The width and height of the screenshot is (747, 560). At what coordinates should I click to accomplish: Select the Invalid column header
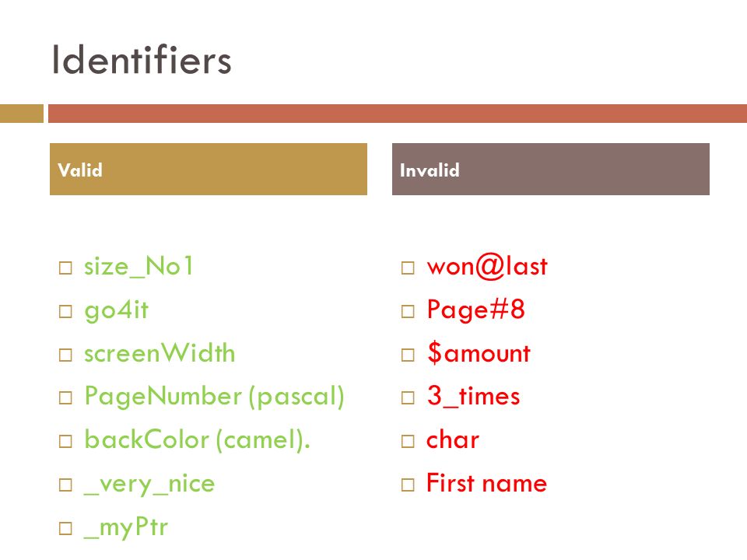coord(551,169)
